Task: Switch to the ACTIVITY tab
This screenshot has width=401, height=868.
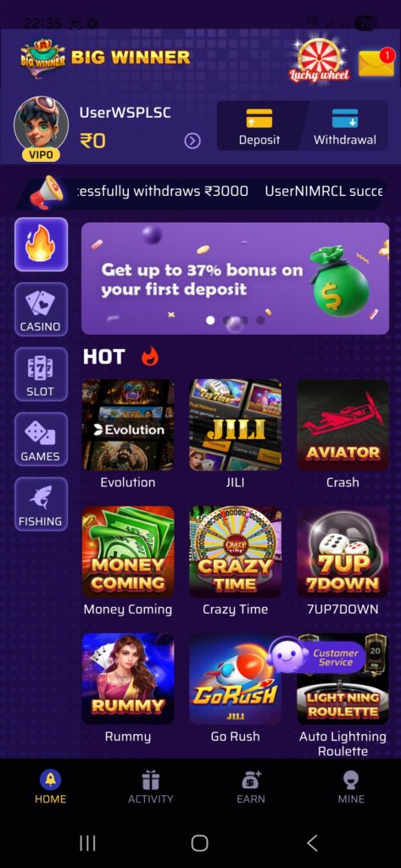Action: click(151, 787)
